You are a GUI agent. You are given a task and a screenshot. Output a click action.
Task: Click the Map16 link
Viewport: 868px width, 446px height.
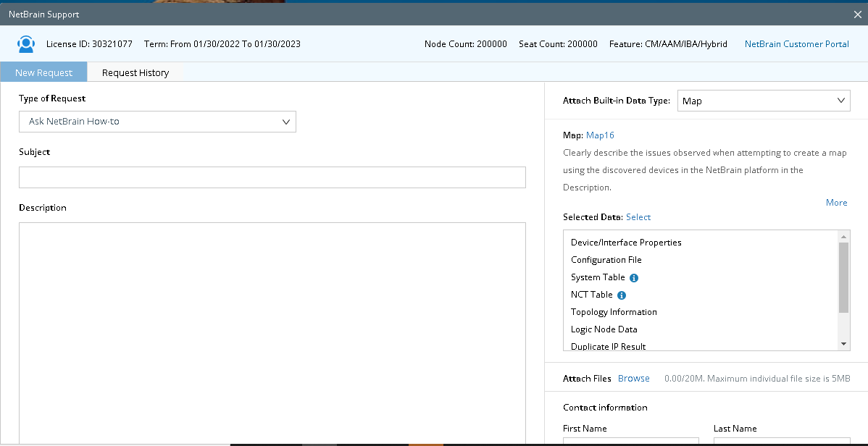600,135
